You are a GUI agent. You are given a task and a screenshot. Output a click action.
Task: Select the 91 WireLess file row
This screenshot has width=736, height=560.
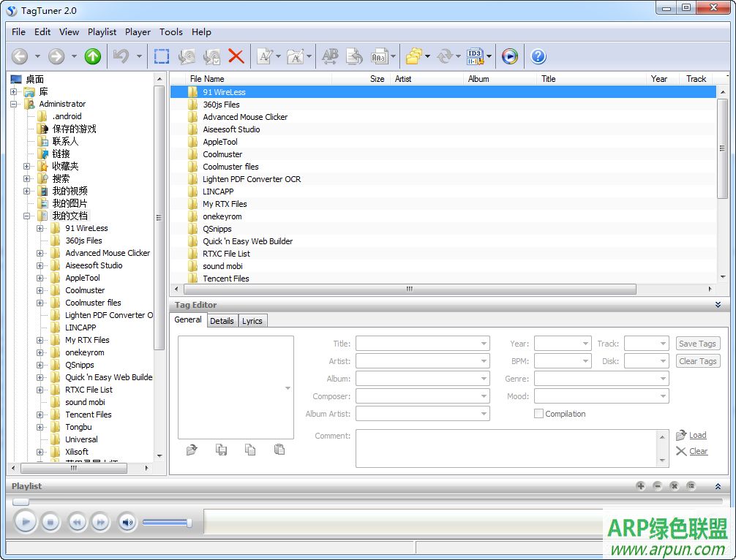pos(223,92)
